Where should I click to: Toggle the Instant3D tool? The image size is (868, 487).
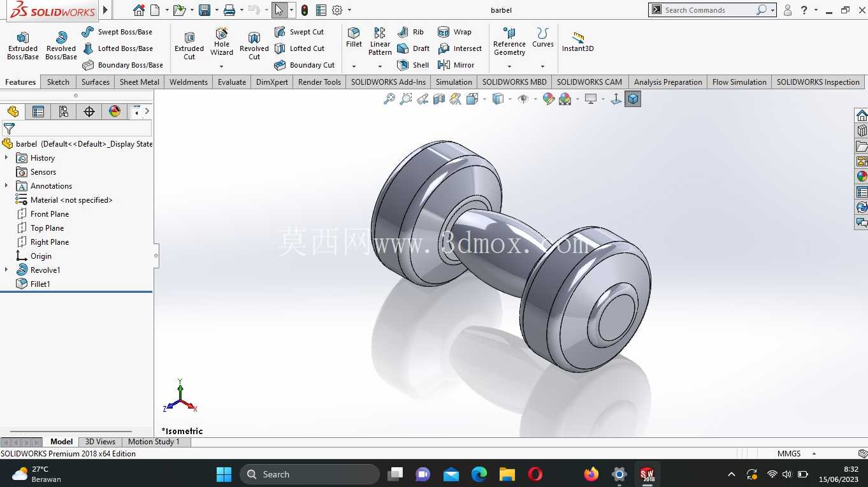(577, 42)
